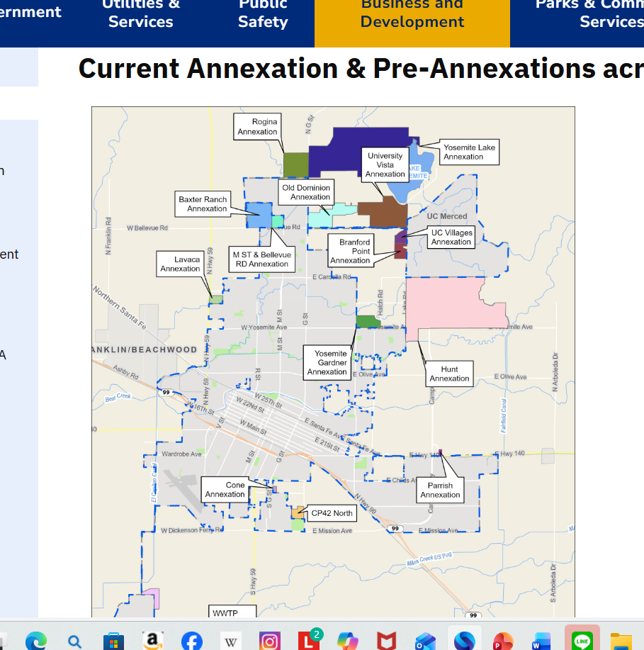Click the Yosemite Lake Annexation label

point(469,152)
